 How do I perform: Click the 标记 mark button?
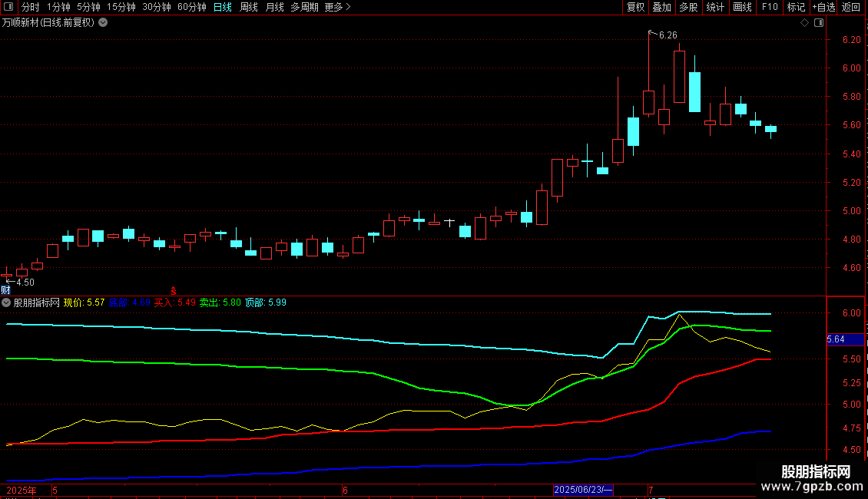click(x=796, y=7)
